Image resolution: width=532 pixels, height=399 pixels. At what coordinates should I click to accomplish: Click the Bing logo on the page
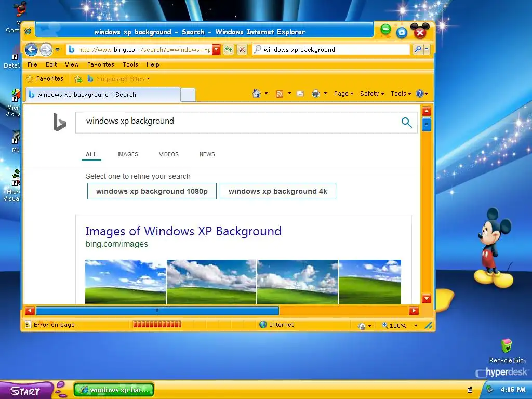pyautogui.click(x=60, y=122)
